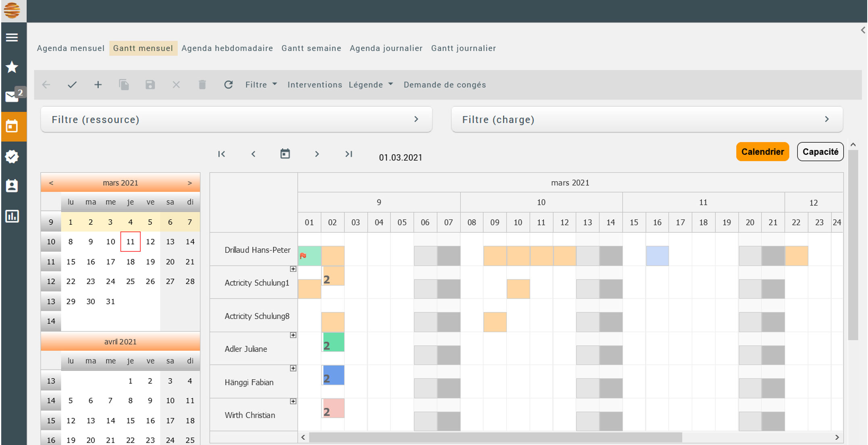This screenshot has height=445, width=868.
Task: Switch to Agenda hebdomadaire tab
Action: [x=227, y=48]
